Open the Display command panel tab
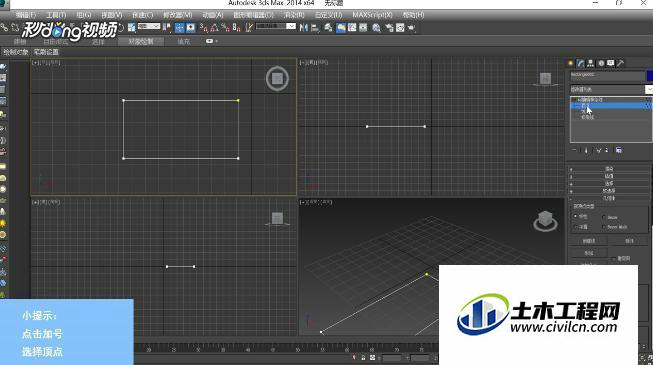The width and height of the screenshot is (653, 365). 611,63
